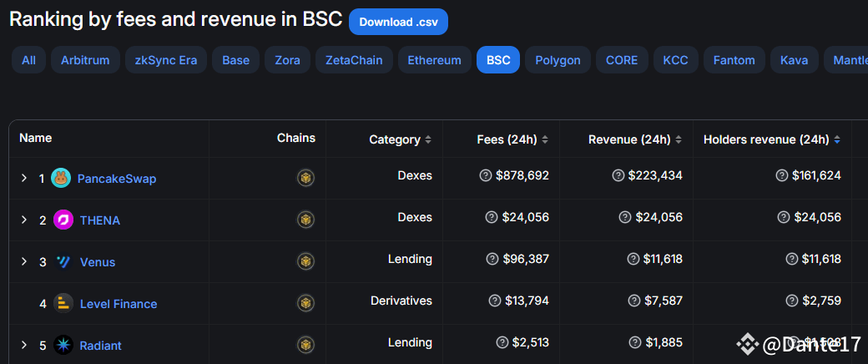Switch to the zkSync Era tab
Screen dimensions: 868x364
coord(166,60)
